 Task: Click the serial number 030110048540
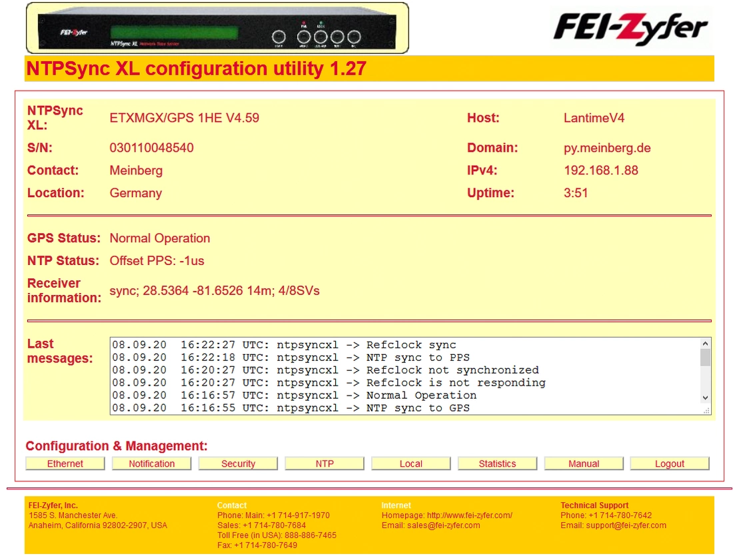tap(151, 148)
